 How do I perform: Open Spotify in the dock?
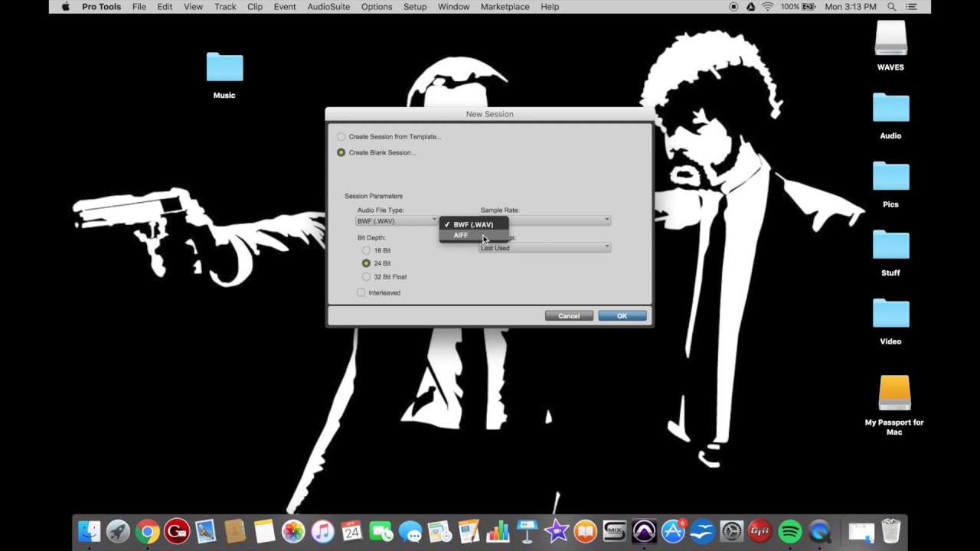point(790,531)
